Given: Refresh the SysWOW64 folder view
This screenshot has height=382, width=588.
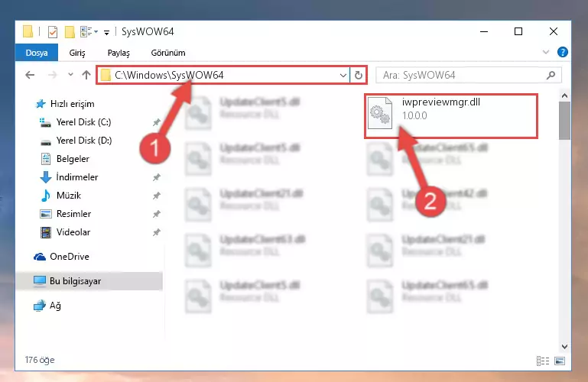Looking at the screenshot, I should (359, 76).
